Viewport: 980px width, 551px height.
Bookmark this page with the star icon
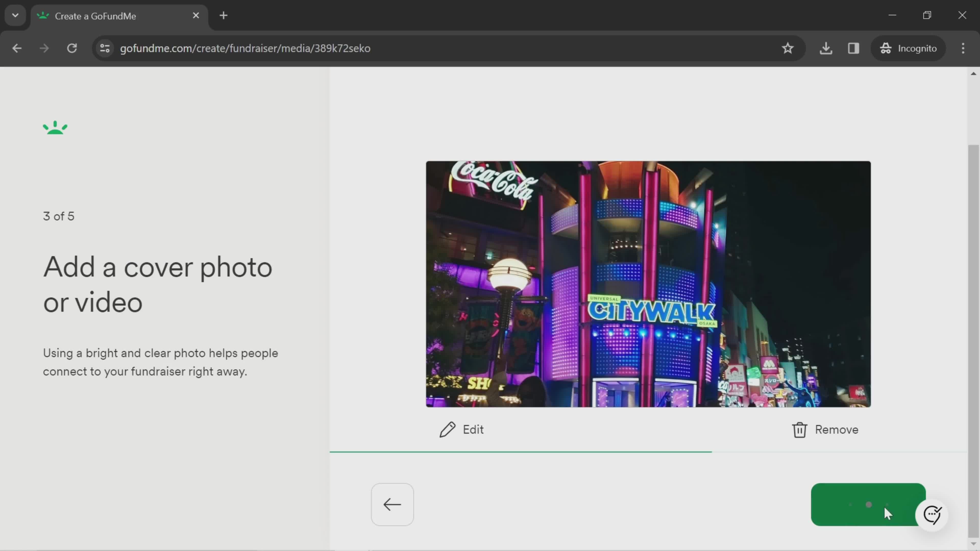(788, 48)
